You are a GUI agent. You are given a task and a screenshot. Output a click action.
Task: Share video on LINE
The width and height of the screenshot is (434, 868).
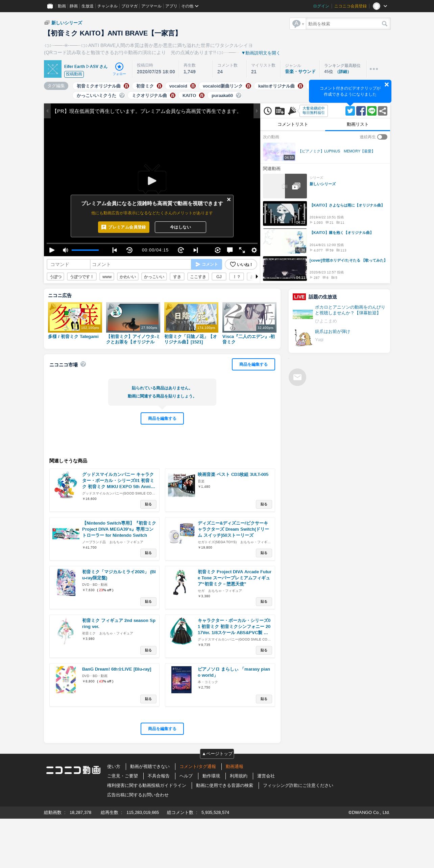point(372,111)
